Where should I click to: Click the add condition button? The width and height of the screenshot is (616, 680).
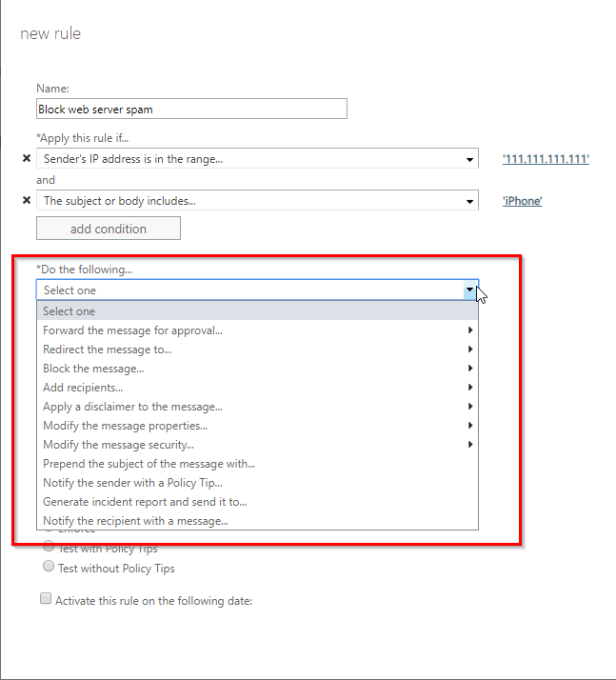tap(108, 229)
